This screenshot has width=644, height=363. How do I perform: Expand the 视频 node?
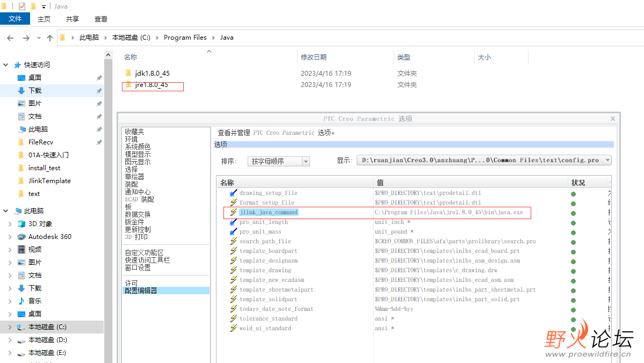tap(10, 250)
